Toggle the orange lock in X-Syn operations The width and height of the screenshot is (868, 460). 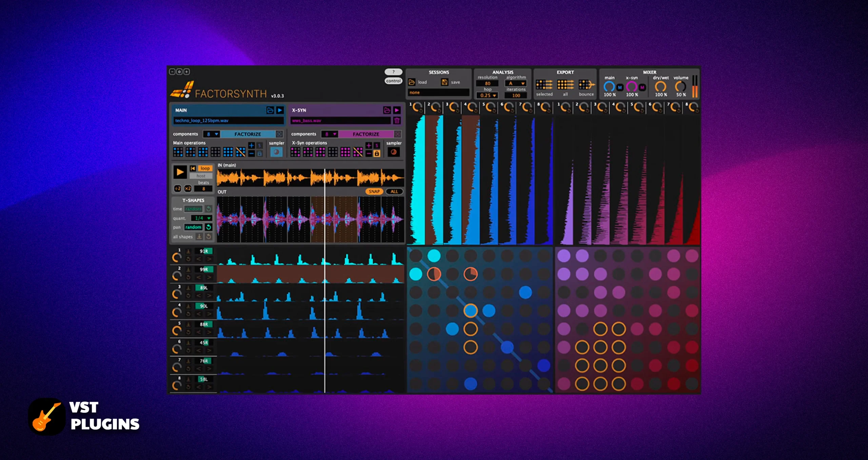click(377, 154)
